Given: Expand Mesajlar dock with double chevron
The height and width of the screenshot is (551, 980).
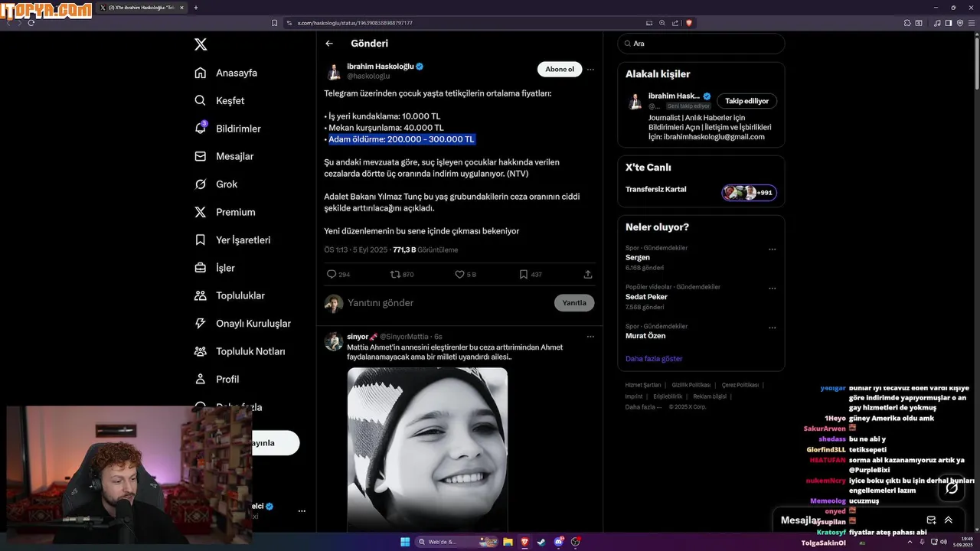Looking at the screenshot, I should coord(948,520).
